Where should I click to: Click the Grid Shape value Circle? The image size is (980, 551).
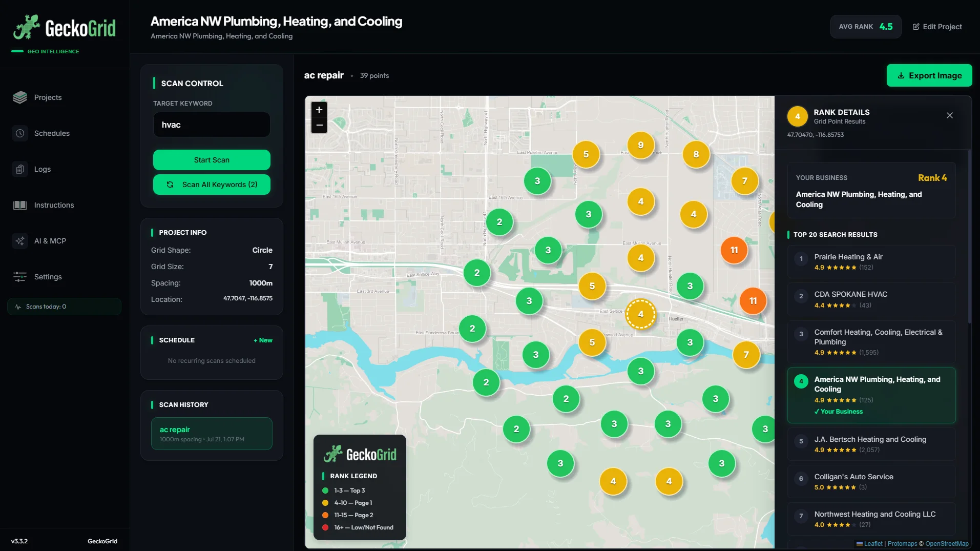(x=262, y=250)
